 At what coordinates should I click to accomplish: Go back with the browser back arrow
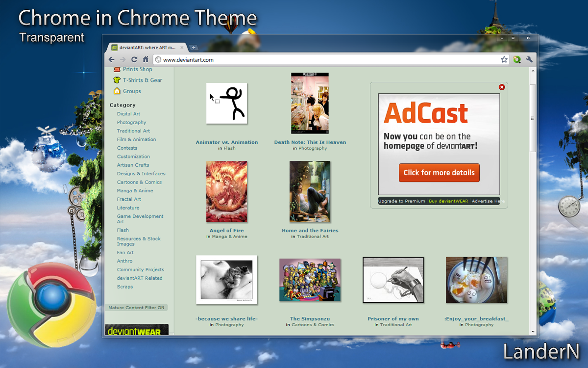[x=112, y=59]
